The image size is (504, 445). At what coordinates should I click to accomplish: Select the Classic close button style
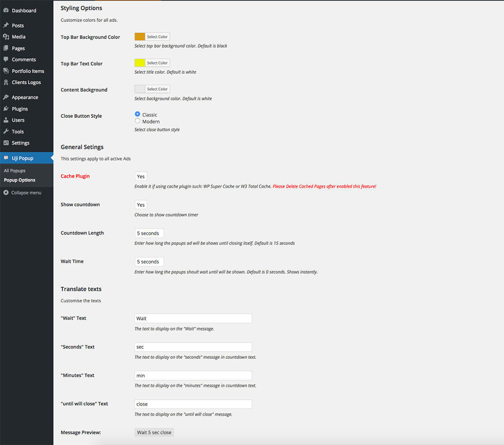click(x=137, y=114)
